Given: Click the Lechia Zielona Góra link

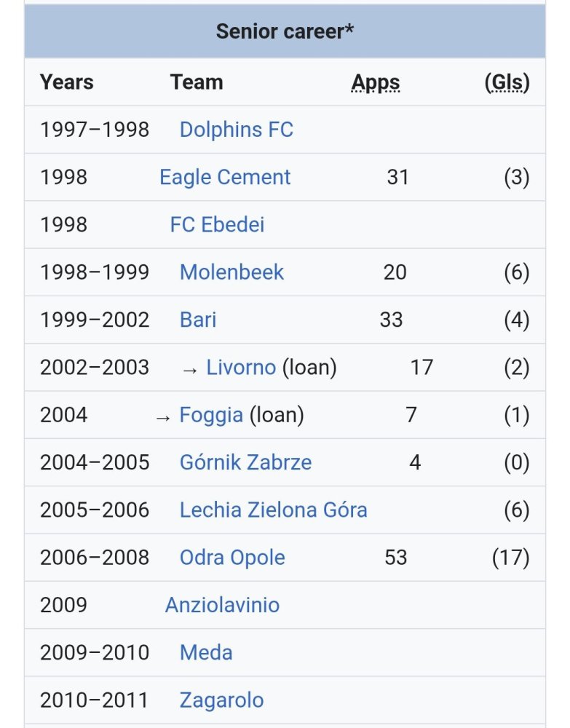Looking at the screenshot, I should pyautogui.click(x=274, y=510).
